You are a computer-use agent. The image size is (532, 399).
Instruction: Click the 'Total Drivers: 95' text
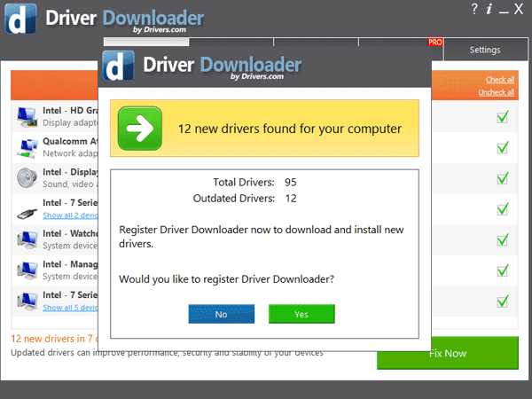[254, 182]
